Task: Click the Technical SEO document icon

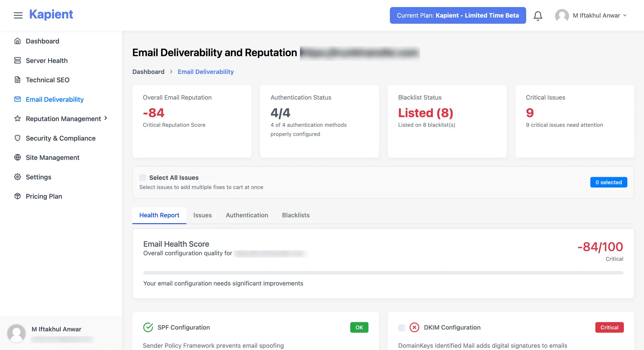Action: pyautogui.click(x=18, y=80)
